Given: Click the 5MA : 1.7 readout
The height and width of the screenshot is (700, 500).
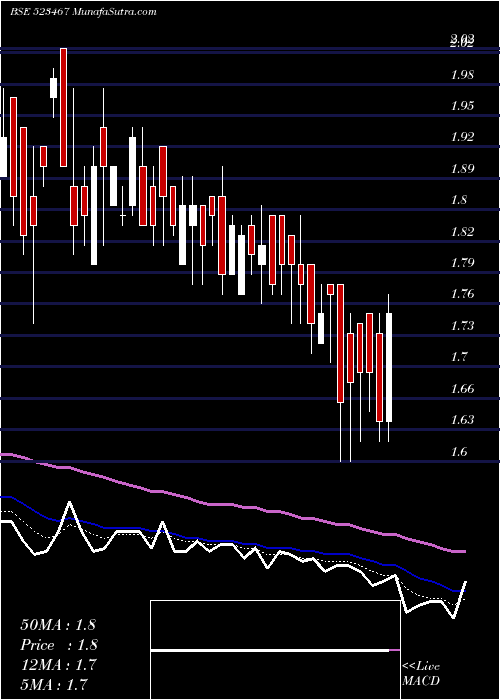Looking at the screenshot, I should point(54,684).
